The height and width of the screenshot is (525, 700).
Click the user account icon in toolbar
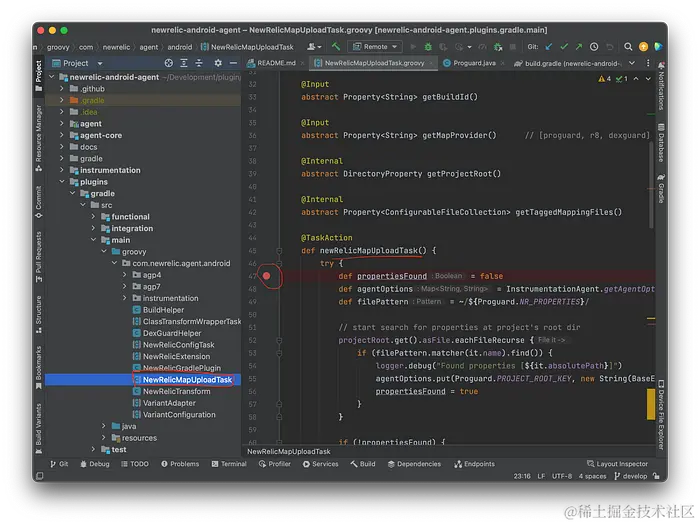pos(314,46)
